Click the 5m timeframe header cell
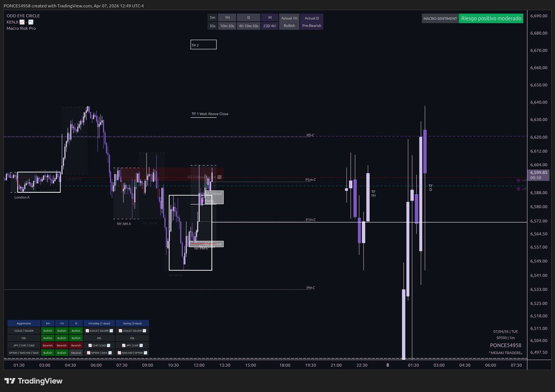Viewport: 555px width, 392px height. (212, 18)
